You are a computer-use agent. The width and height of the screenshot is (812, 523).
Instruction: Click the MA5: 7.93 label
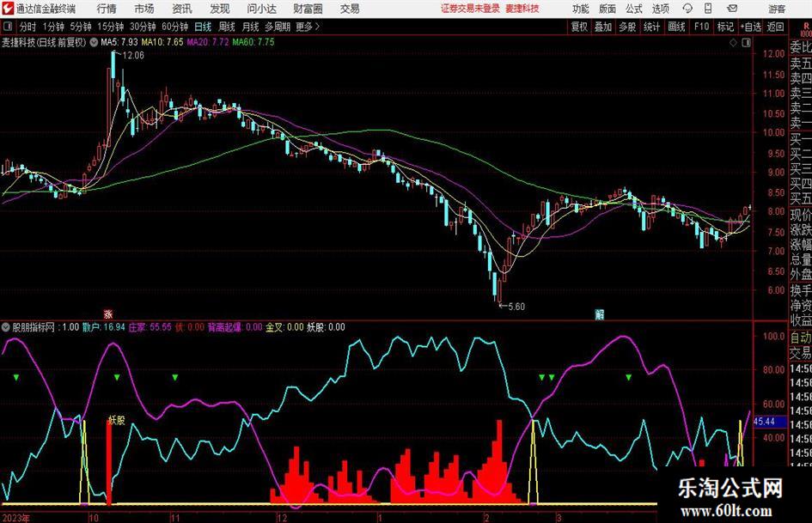[119, 42]
